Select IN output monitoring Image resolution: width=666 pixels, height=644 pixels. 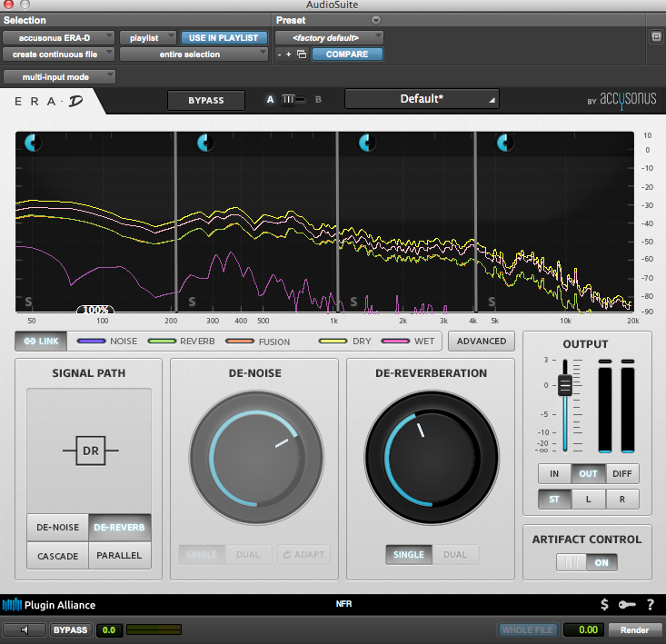[x=554, y=474]
